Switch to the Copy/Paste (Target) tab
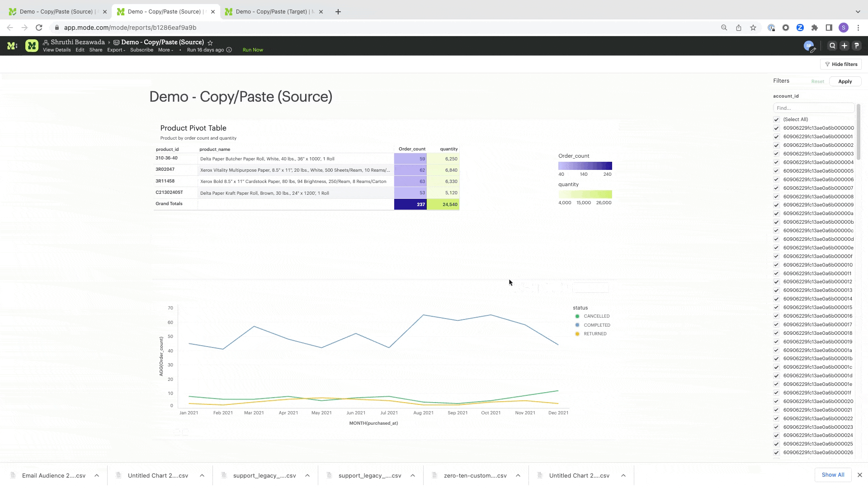The width and height of the screenshot is (868, 488). [271, 12]
